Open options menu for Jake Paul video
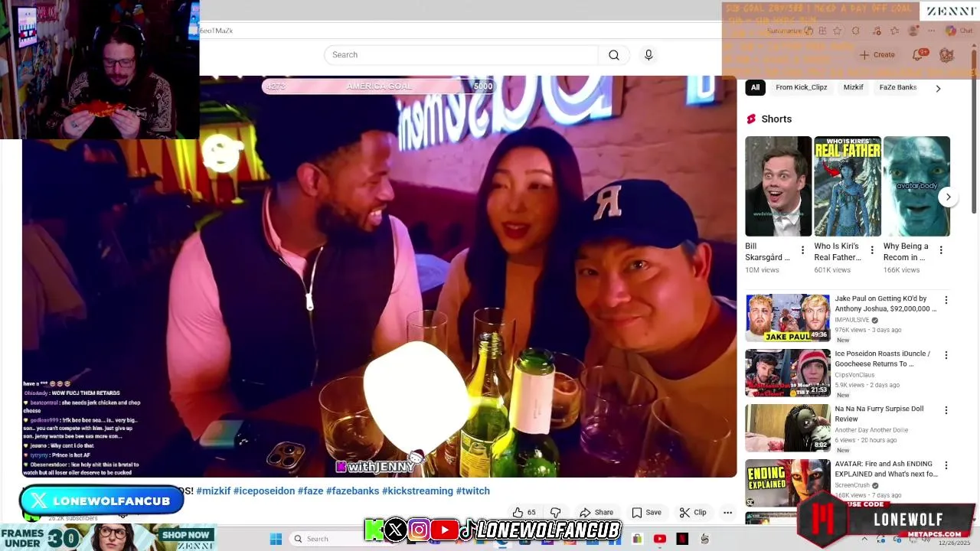Image resolution: width=980 pixels, height=551 pixels. click(x=946, y=301)
